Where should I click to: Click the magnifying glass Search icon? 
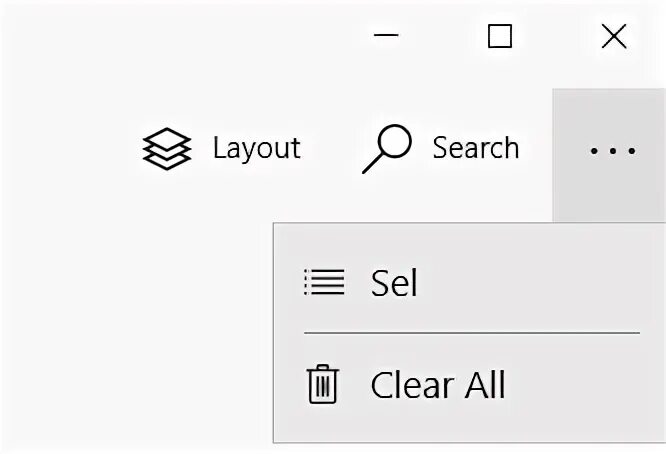[386, 149]
